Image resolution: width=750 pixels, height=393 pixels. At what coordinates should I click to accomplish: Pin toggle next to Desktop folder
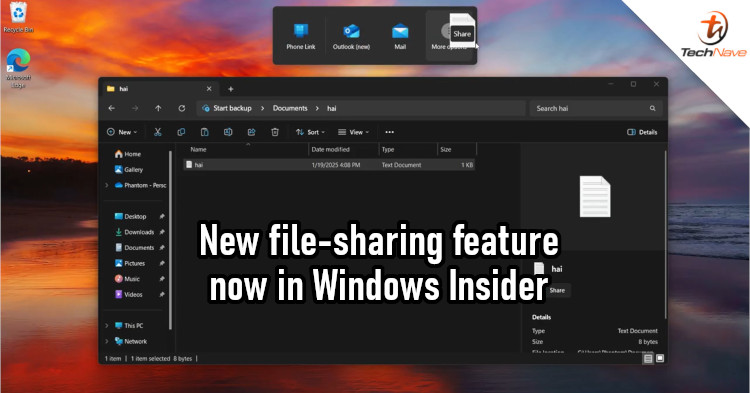coord(162,217)
